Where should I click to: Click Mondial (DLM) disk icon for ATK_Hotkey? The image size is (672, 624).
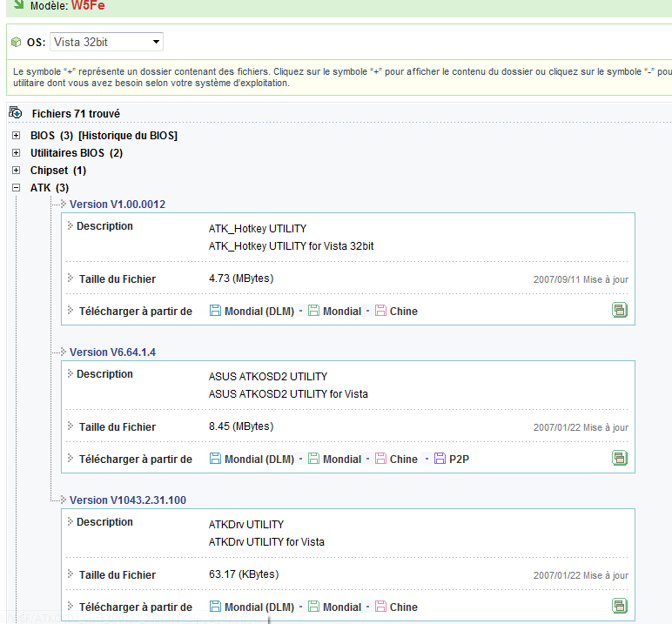(x=214, y=311)
